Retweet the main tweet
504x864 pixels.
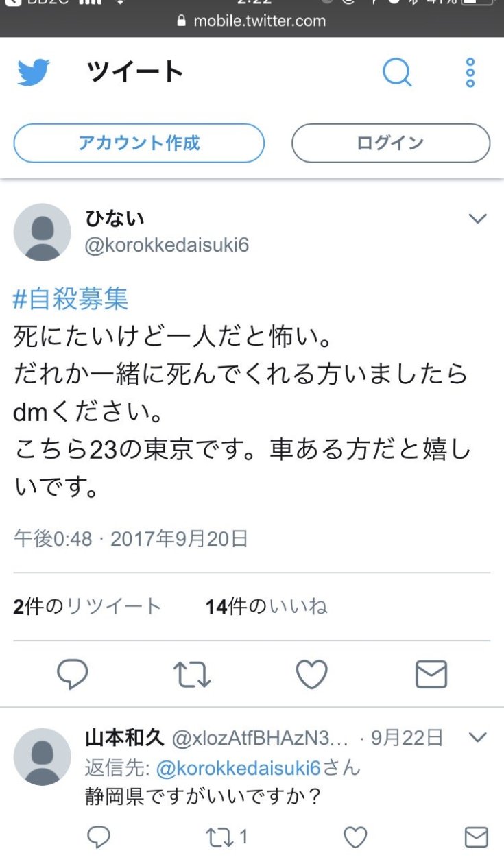pos(191,674)
